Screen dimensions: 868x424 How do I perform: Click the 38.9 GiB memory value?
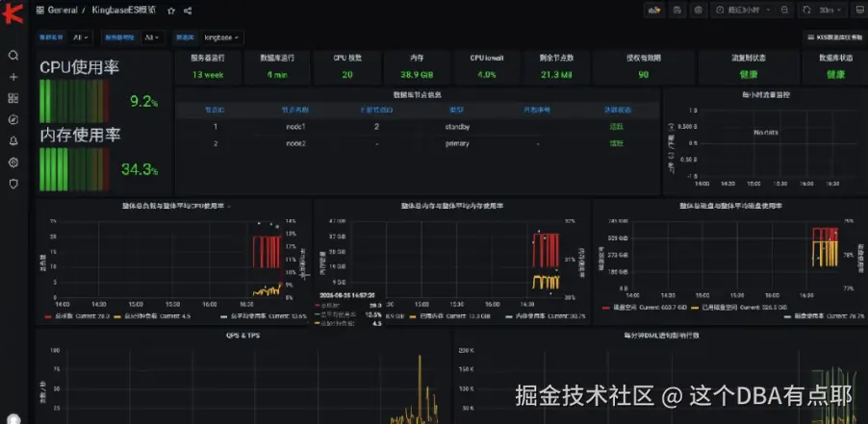pos(417,75)
